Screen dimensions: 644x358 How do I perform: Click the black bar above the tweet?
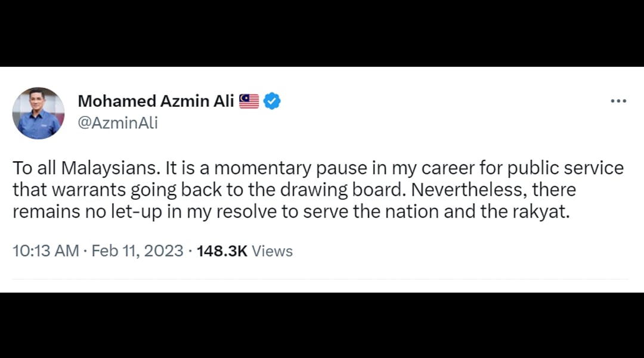point(322,33)
